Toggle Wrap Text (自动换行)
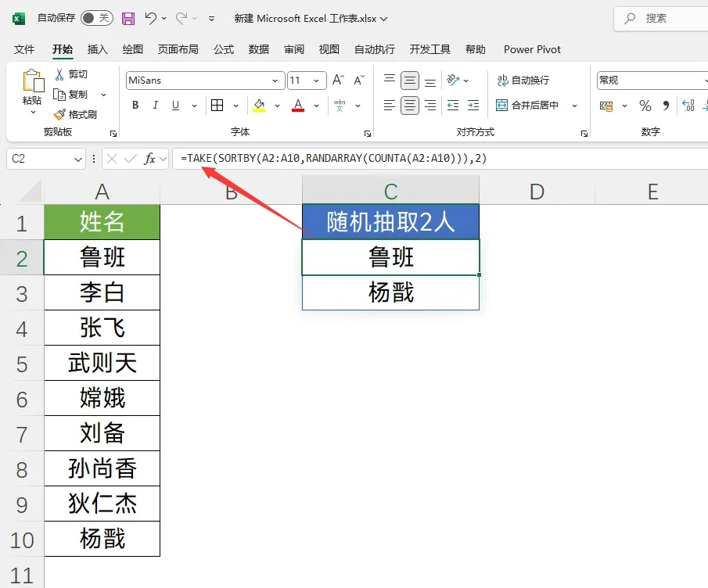This screenshot has width=708, height=588. tap(523, 81)
